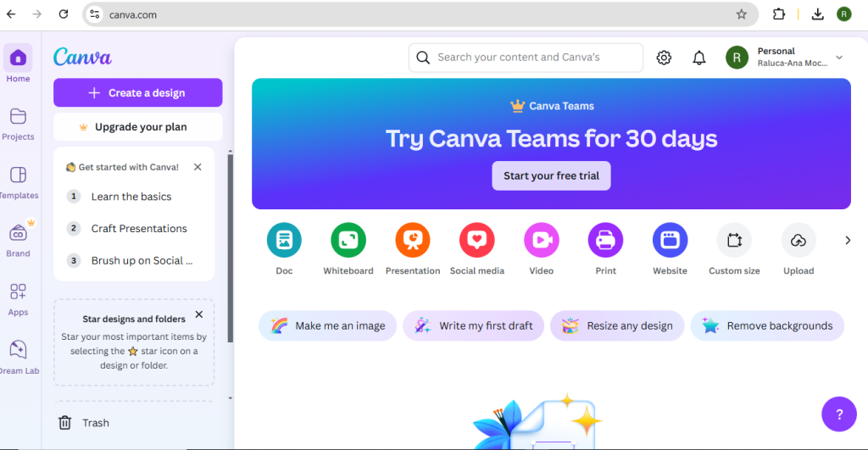Open the purple help question mark button
Image resolution: width=868 pixels, height=450 pixels.
(838, 414)
